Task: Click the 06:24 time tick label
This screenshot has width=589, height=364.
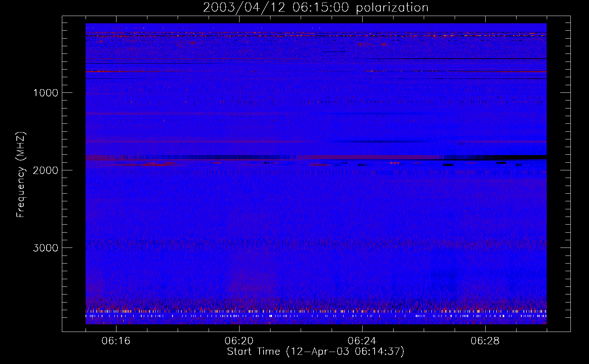Action: [362, 341]
